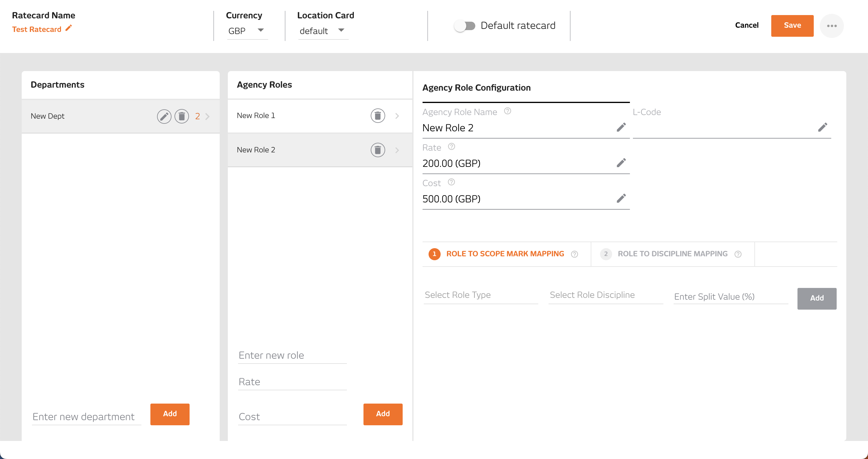Switch to Role to Discipline Mapping tab
The image size is (868, 459).
(673, 254)
